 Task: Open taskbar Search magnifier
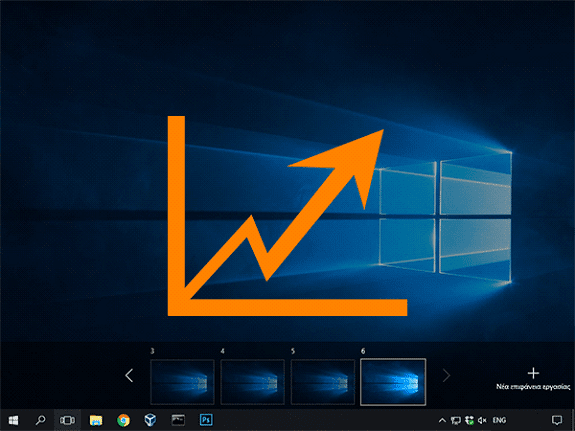point(40,420)
